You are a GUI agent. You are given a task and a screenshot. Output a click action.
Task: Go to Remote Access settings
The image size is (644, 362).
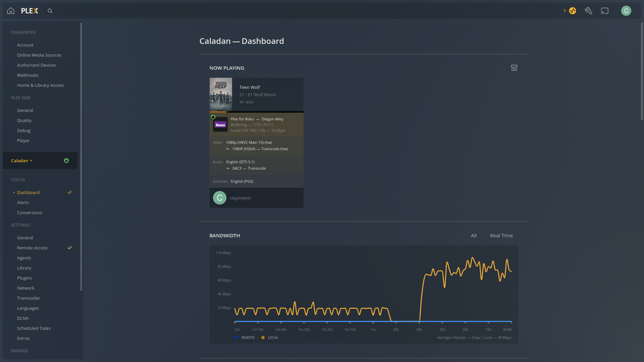32,248
